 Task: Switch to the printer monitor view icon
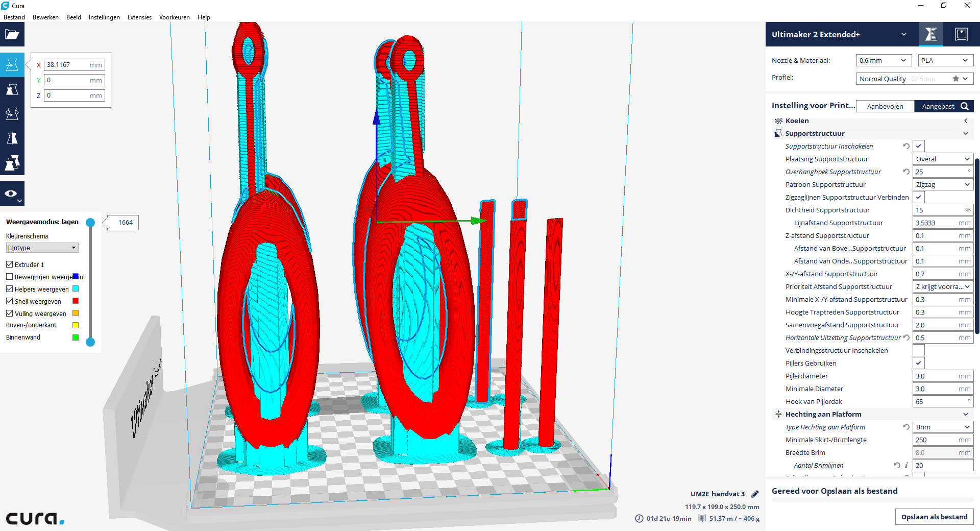point(962,34)
